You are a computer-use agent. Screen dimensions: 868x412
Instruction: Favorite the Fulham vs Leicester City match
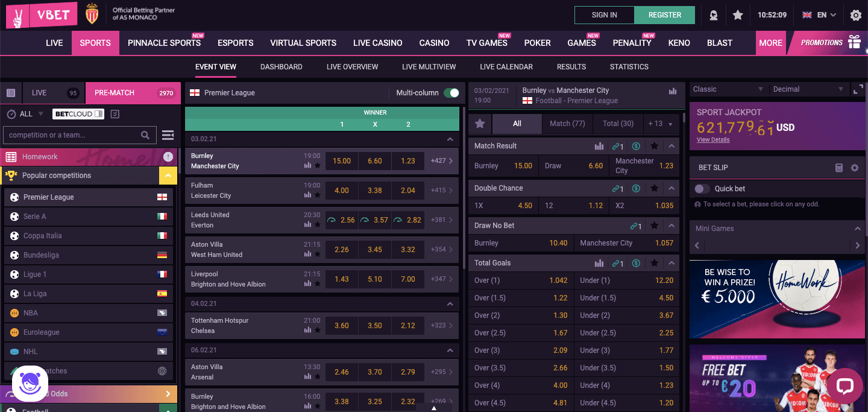click(x=318, y=195)
